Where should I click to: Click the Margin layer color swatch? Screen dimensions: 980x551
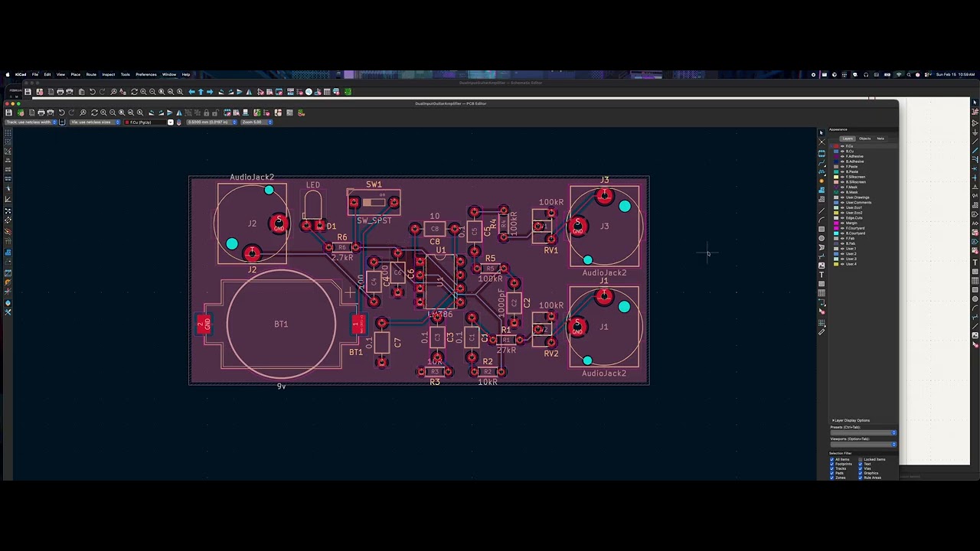pyautogui.click(x=836, y=223)
